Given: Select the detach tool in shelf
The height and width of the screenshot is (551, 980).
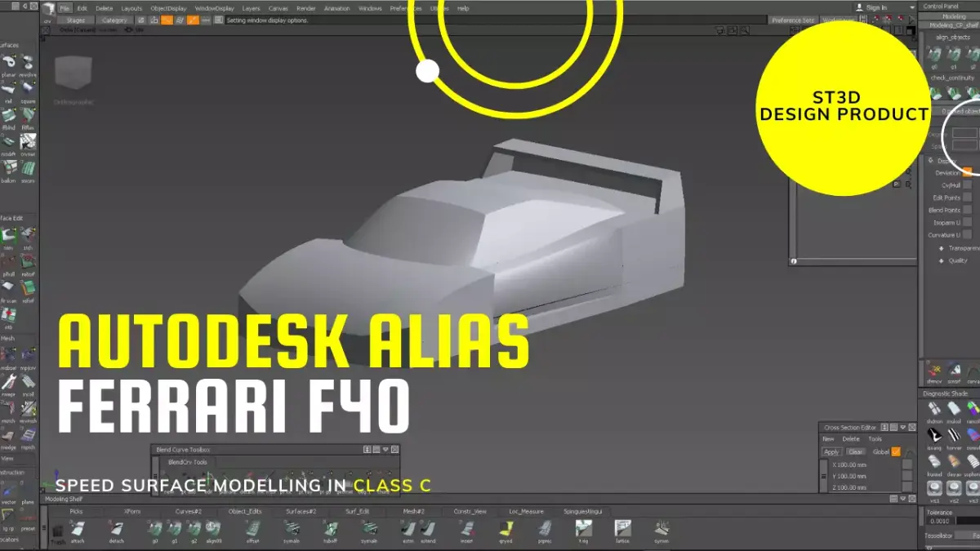Looking at the screenshot, I should click(116, 531).
